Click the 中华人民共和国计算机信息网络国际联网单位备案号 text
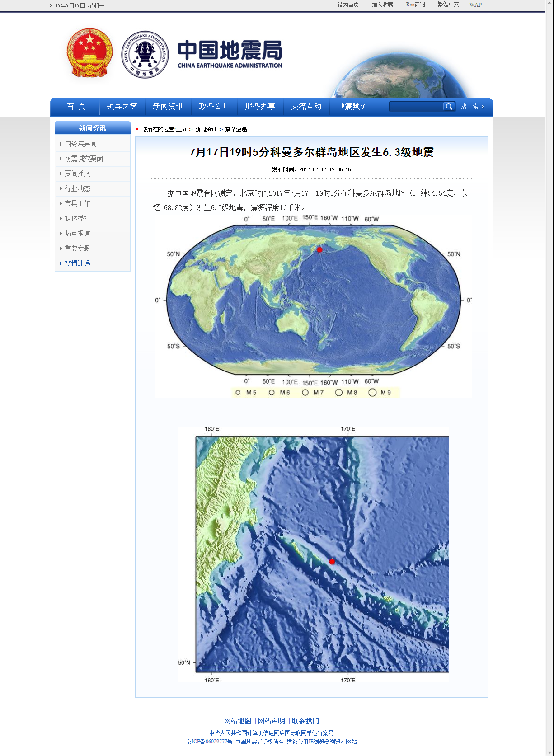Viewport: 554px width, 756px height. point(271,733)
